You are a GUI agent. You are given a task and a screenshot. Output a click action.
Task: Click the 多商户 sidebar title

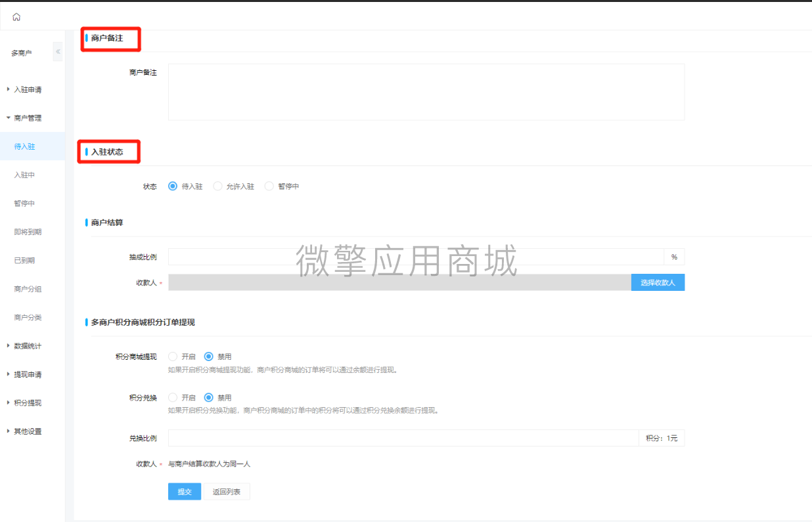pos(22,53)
